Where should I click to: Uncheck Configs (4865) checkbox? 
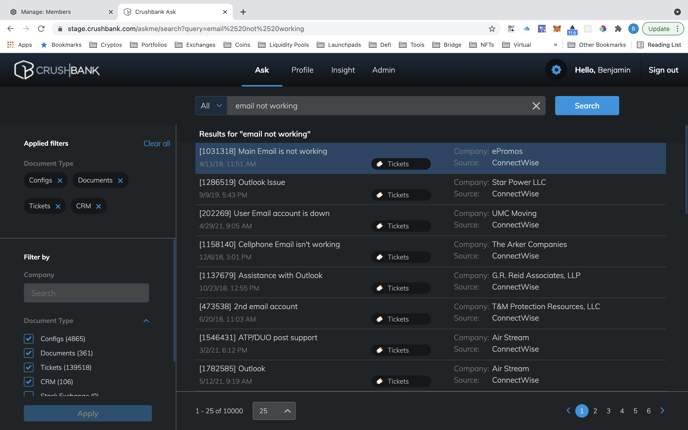click(x=29, y=339)
